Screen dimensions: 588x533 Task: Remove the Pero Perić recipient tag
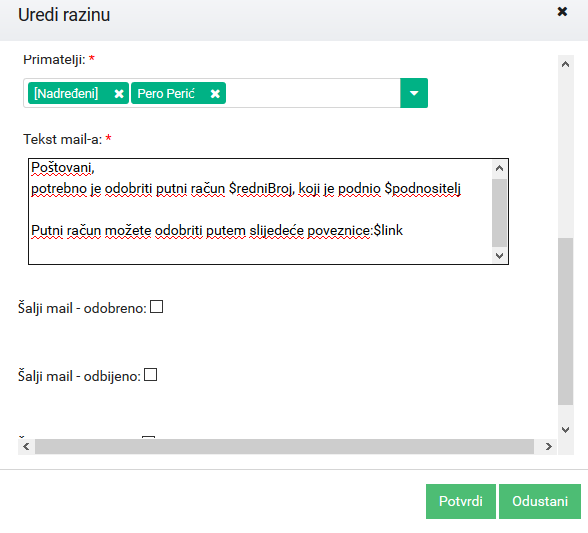coord(215,93)
